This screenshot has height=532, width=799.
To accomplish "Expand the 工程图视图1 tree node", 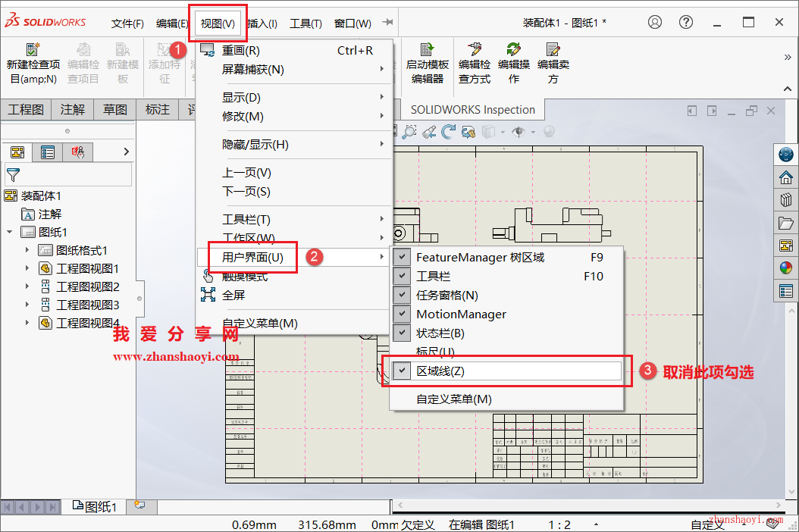I will coord(27,268).
